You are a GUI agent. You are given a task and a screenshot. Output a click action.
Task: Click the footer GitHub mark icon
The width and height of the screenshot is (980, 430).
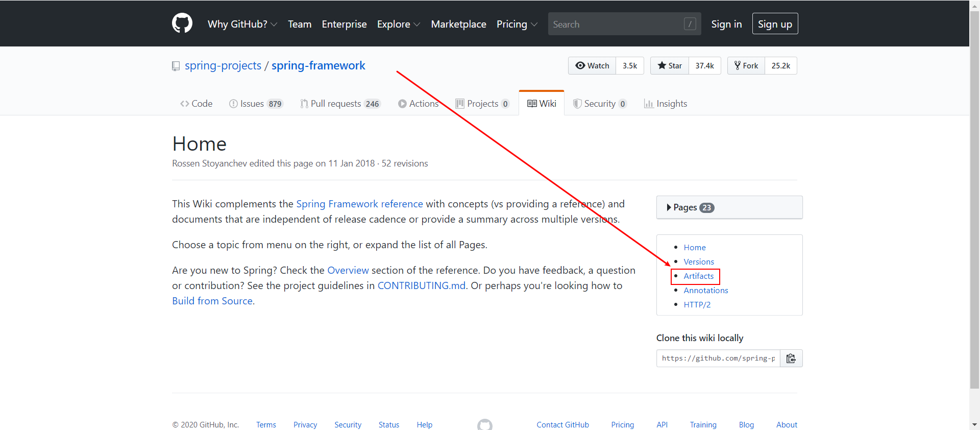pyautogui.click(x=485, y=424)
